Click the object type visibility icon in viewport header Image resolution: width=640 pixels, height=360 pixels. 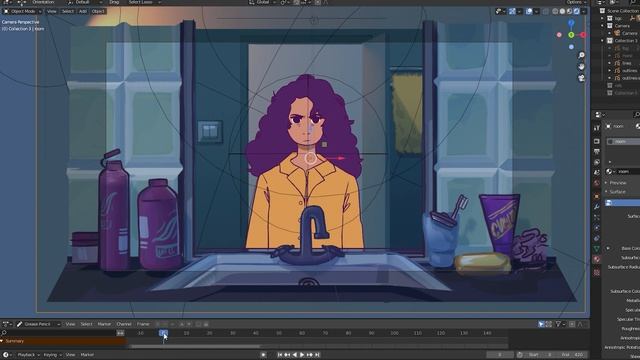[x=498, y=11]
